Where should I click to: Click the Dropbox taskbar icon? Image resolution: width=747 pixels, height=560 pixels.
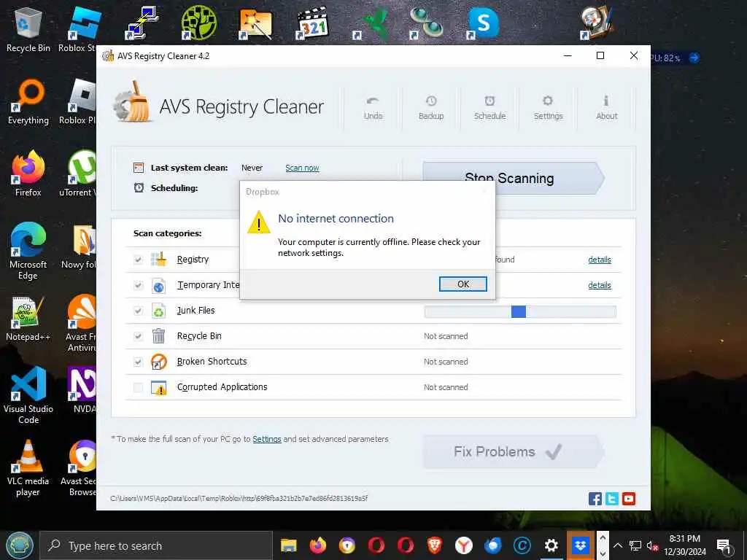click(580, 545)
